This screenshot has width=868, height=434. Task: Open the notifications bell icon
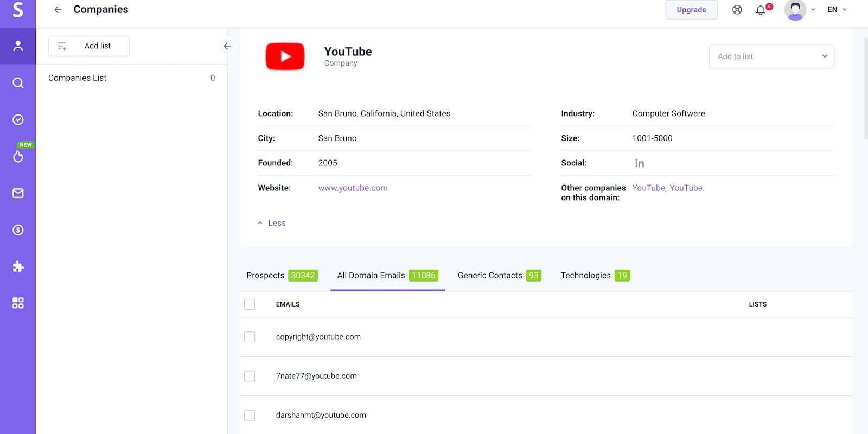761,10
